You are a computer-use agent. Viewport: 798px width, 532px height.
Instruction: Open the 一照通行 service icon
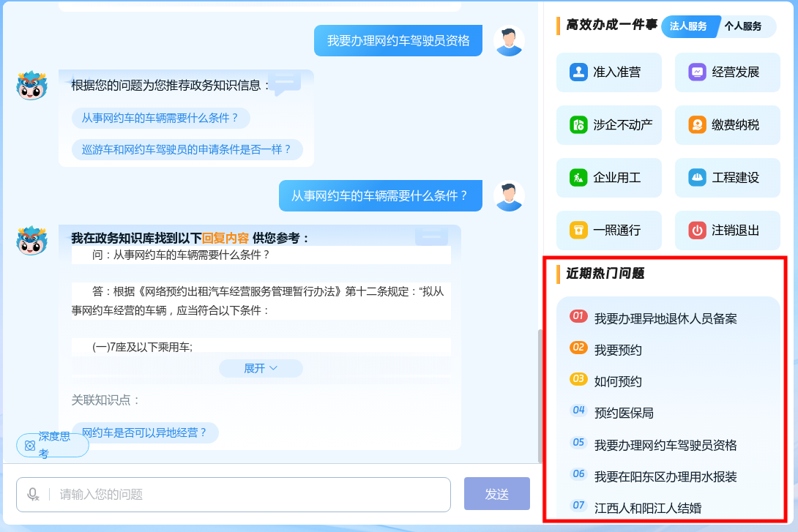point(608,230)
